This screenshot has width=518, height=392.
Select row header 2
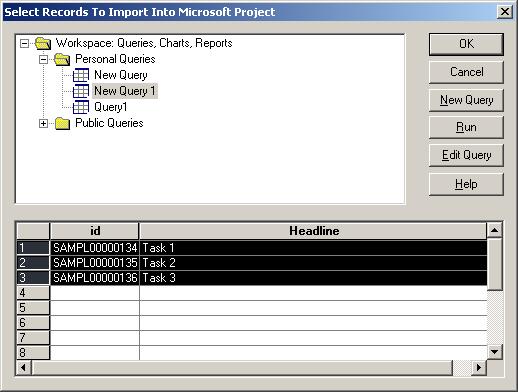33,263
